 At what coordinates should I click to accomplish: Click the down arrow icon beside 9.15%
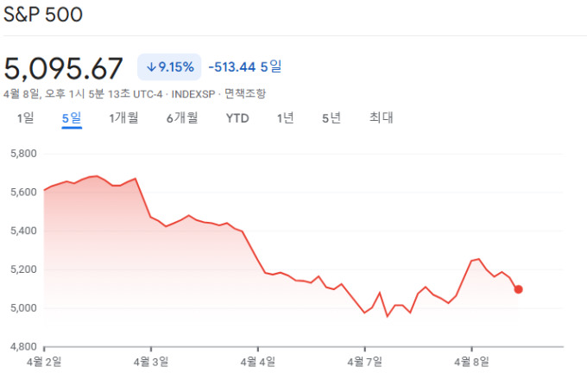tap(151, 66)
